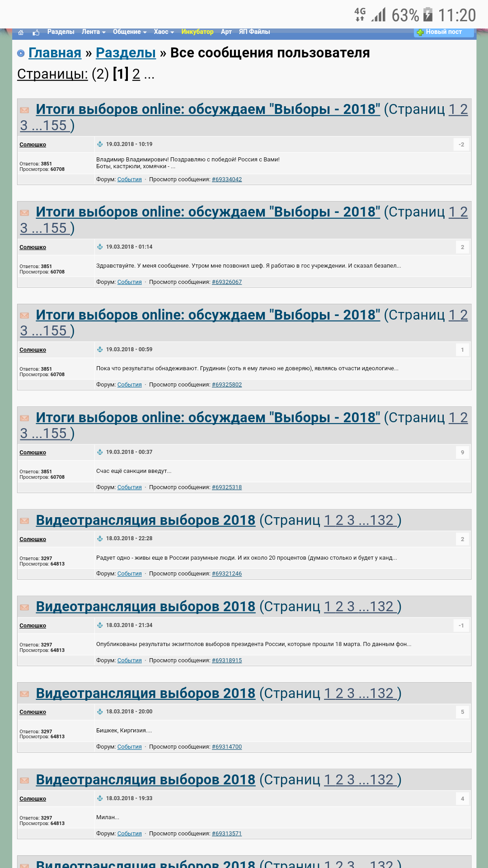The height and width of the screenshot is (868, 488).
Task: Tap envelope icon of the 18.03.2018 19:33 post
Action: (x=25, y=780)
